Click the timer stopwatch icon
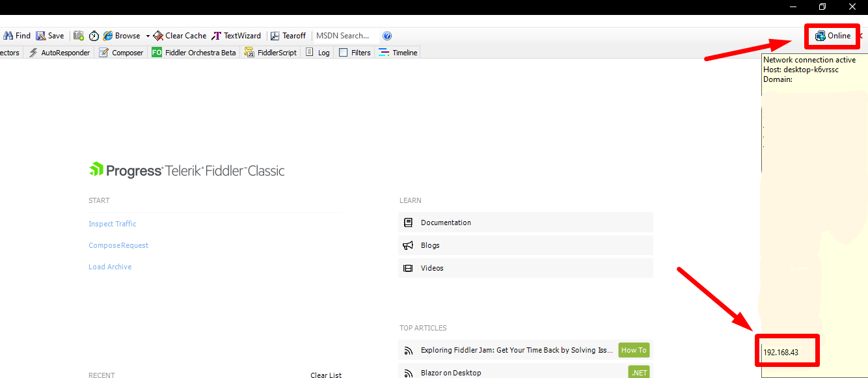This screenshot has width=868, height=378. click(94, 36)
